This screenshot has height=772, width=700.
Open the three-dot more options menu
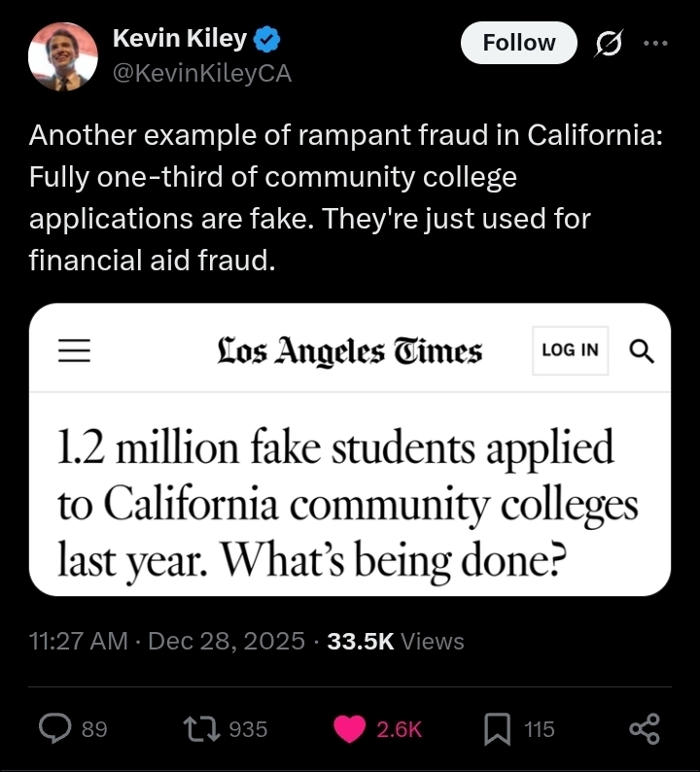pos(656,43)
